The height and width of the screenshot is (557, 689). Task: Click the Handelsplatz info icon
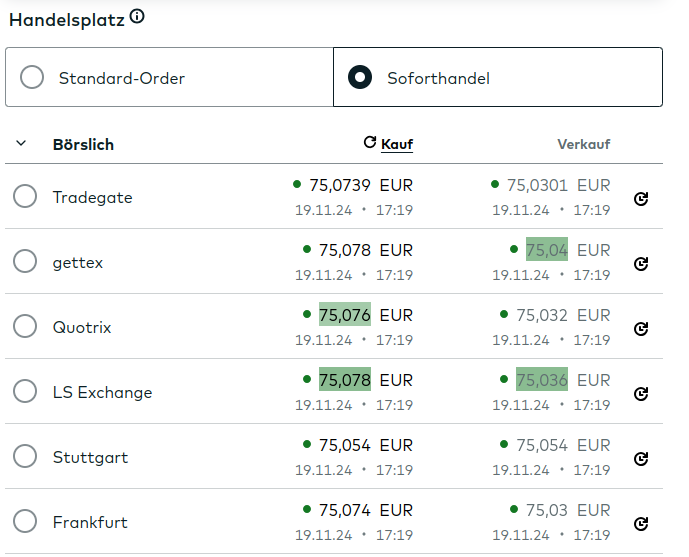click(x=137, y=17)
